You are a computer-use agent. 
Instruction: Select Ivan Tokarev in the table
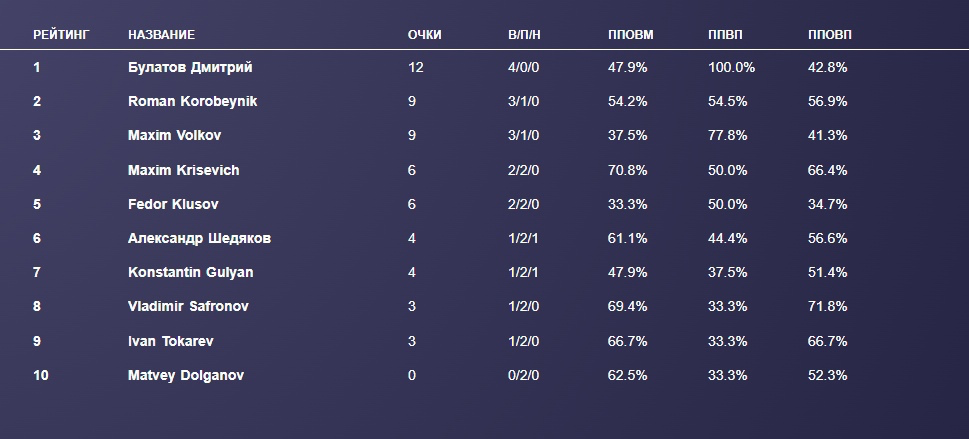(171, 341)
